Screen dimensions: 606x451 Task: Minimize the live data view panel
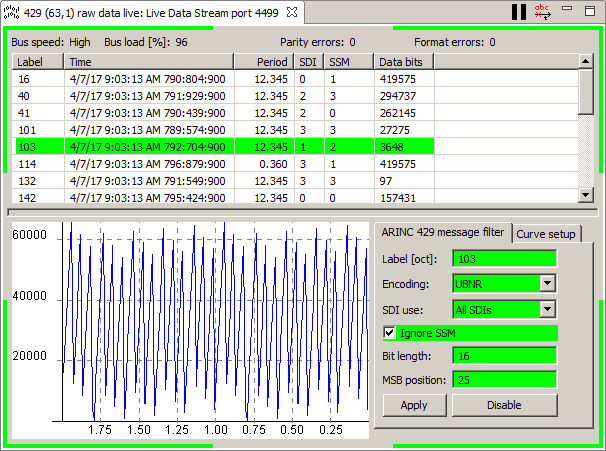[567, 10]
